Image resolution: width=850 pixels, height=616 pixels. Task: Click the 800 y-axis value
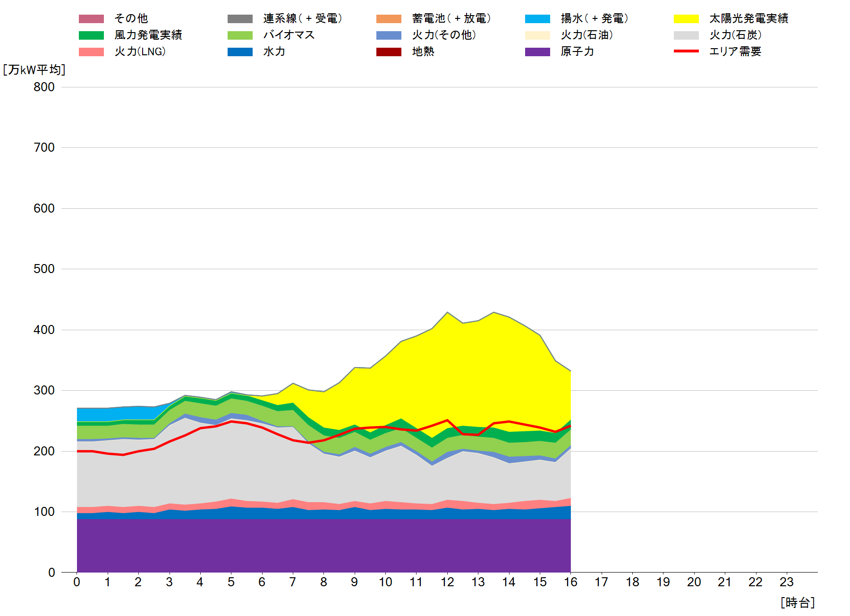coord(44,87)
